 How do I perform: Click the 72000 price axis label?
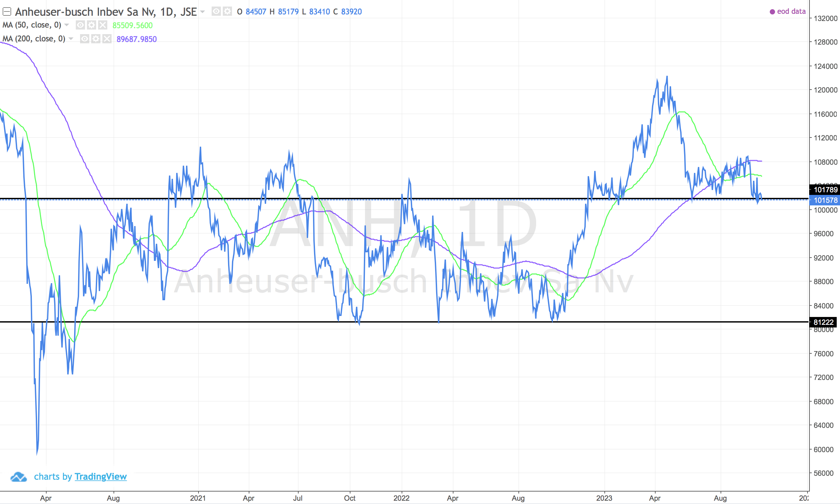click(x=824, y=377)
